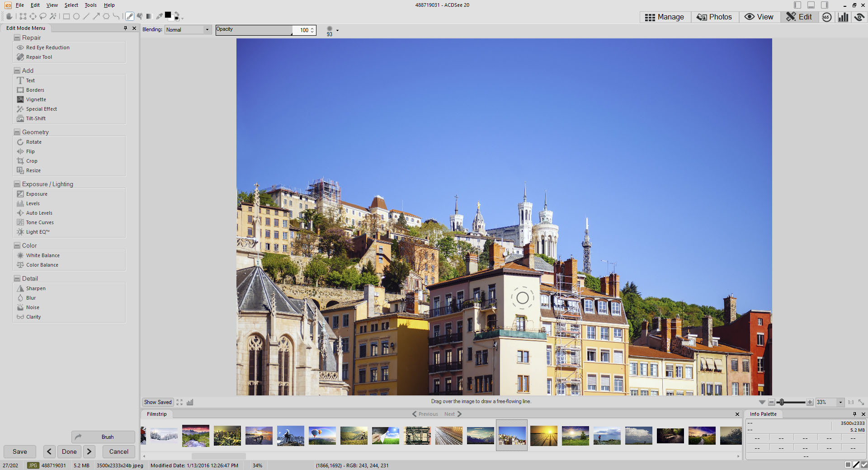Open the zoom percentage dropdown
Screen dimensions: 868x470
(840, 402)
